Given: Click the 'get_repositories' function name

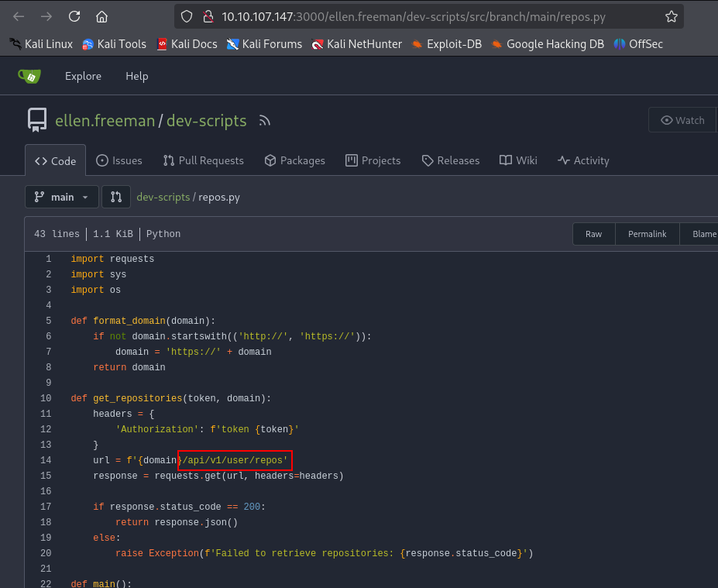Looking at the screenshot, I should coord(137,398).
